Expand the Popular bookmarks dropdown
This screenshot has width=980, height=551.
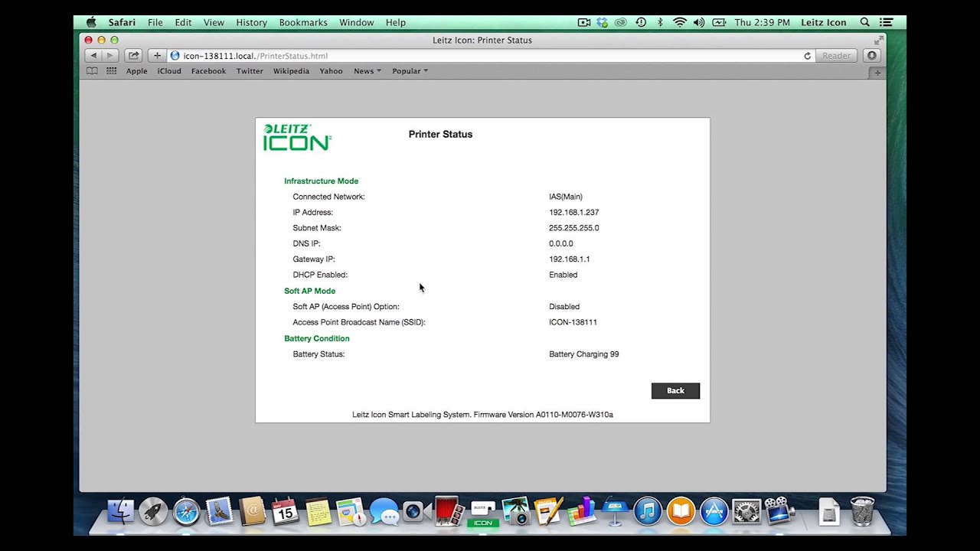coord(410,71)
